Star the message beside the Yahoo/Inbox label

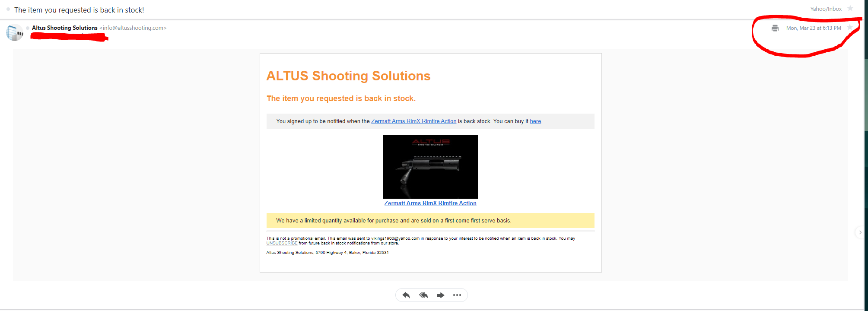(x=850, y=9)
